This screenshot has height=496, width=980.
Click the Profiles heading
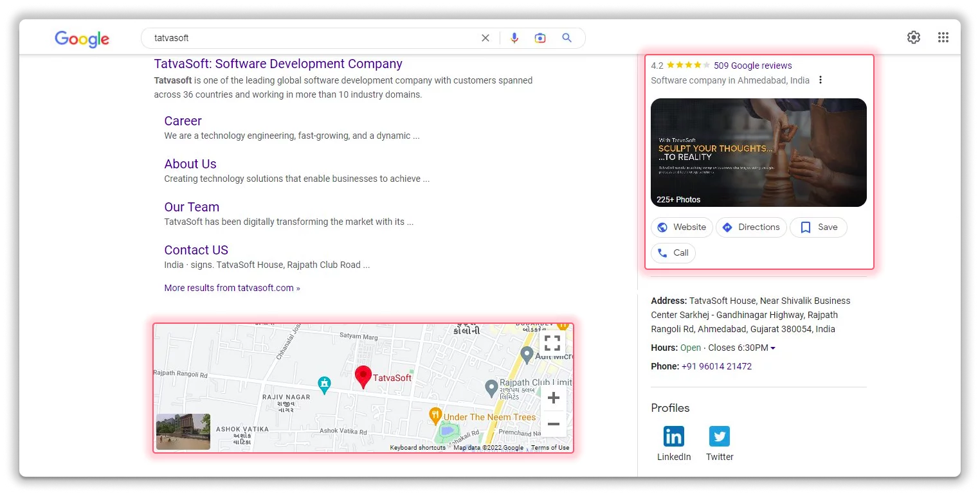[x=670, y=408]
